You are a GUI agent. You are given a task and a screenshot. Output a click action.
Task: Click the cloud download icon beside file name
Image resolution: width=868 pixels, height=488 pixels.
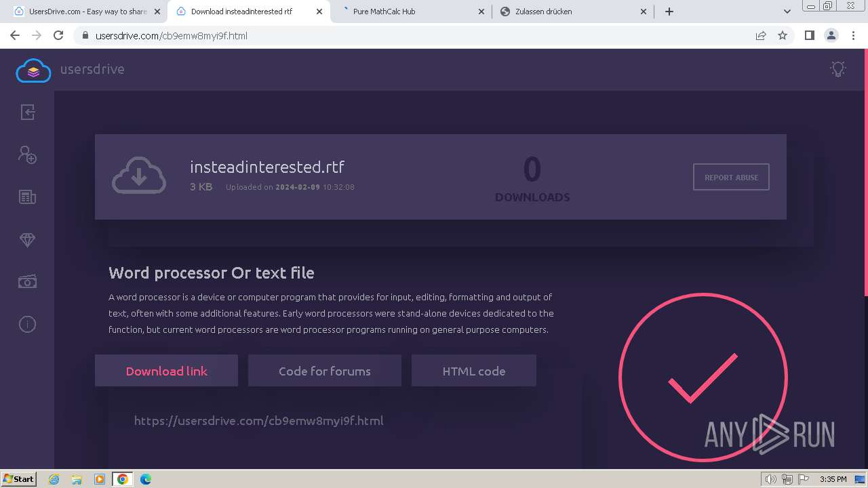(x=139, y=176)
